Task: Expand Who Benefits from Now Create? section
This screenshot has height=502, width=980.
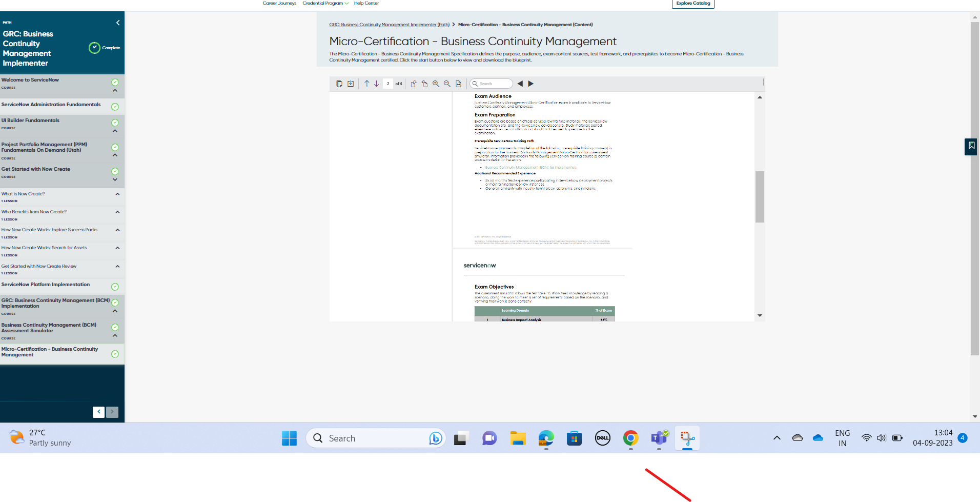Action: pyautogui.click(x=117, y=212)
